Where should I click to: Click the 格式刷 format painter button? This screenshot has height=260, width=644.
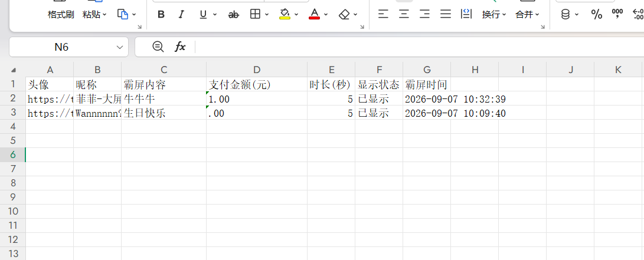pos(61,15)
